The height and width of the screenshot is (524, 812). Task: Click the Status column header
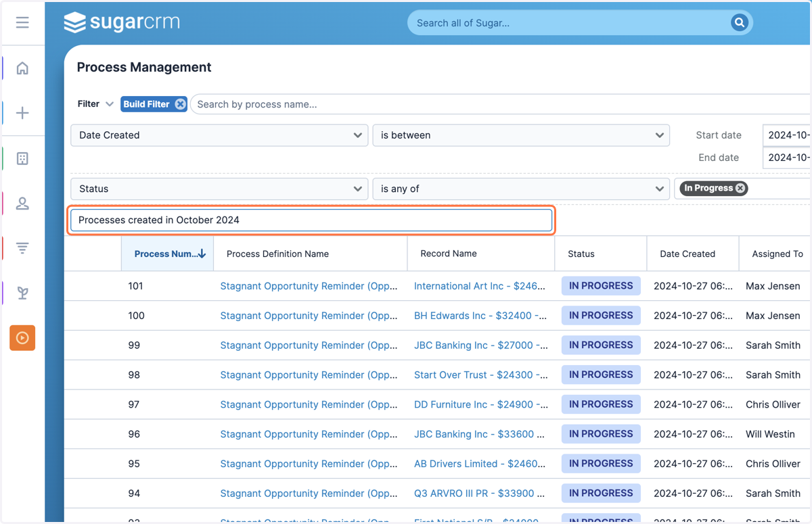[x=581, y=254]
